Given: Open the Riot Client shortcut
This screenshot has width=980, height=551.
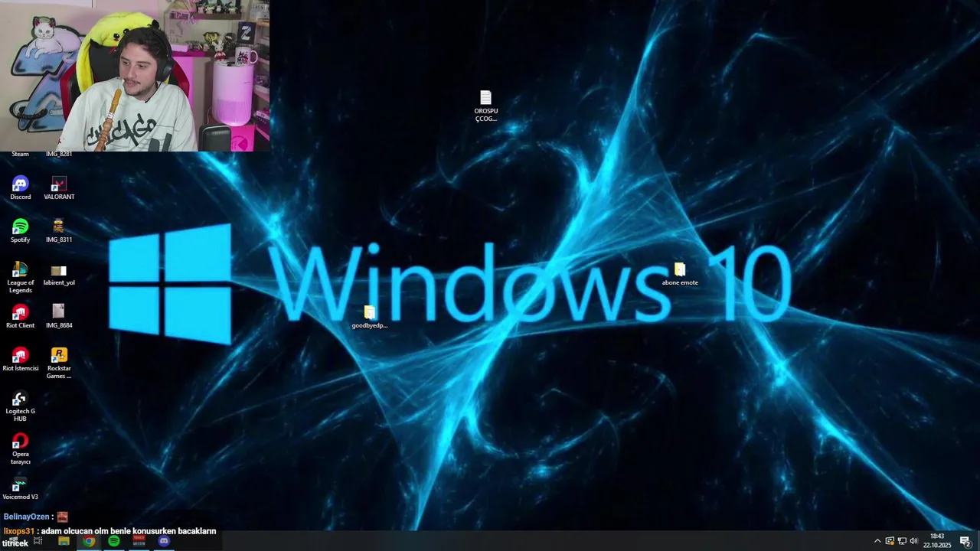Looking at the screenshot, I should click(x=21, y=317).
